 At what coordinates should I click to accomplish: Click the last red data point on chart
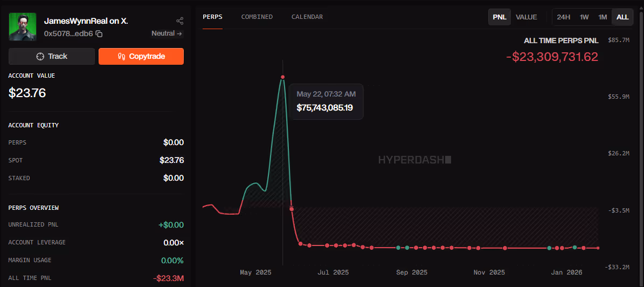click(598, 248)
